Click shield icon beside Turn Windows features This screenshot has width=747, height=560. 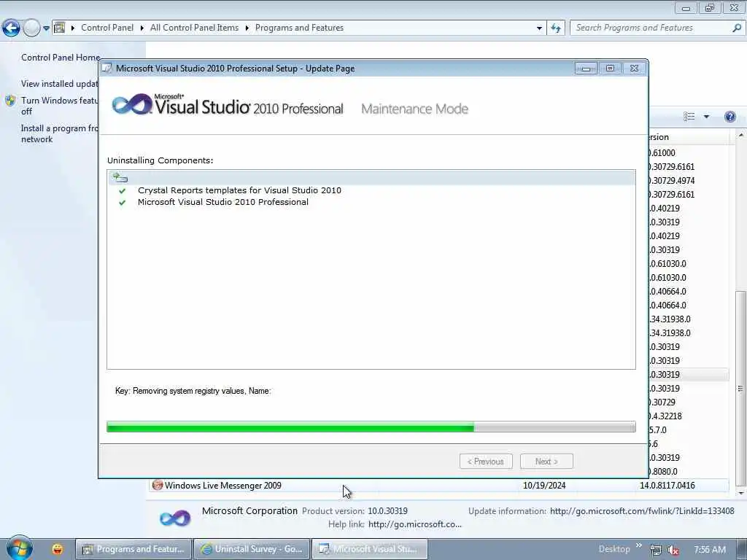[10, 101]
